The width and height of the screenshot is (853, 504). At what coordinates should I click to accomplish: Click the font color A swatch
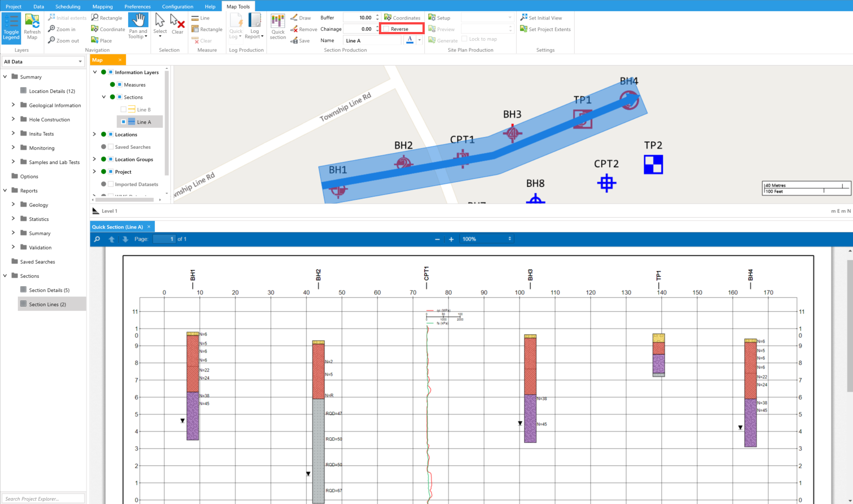click(x=410, y=40)
